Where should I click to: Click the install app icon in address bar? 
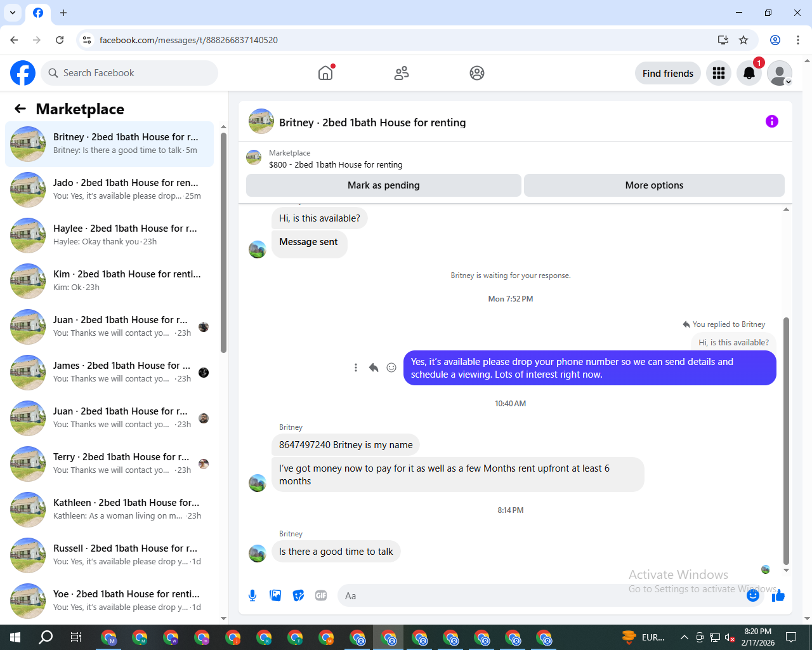pyautogui.click(x=723, y=40)
